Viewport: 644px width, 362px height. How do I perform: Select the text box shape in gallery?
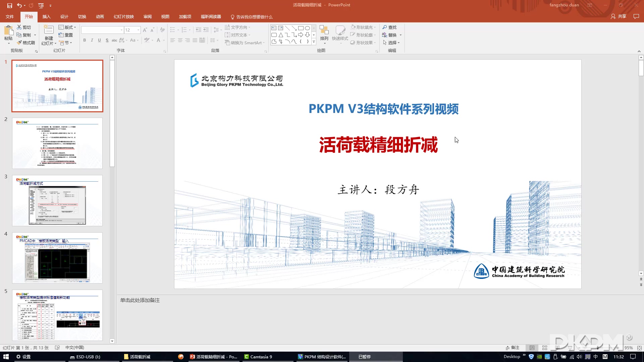tap(274, 28)
